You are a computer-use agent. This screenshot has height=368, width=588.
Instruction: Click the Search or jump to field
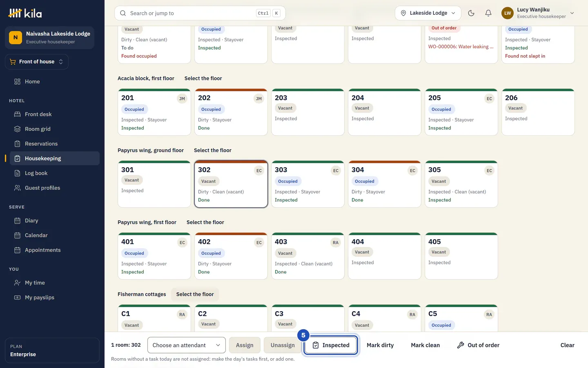tap(200, 13)
